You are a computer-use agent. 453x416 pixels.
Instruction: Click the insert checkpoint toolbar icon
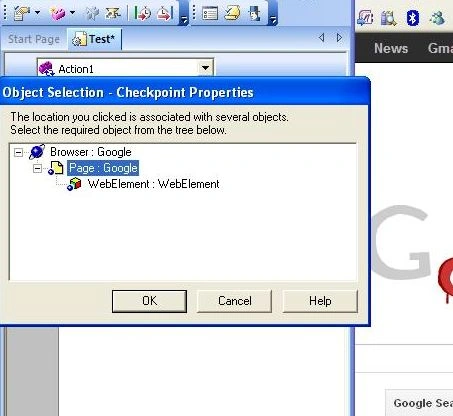pyautogui.click(x=22, y=13)
